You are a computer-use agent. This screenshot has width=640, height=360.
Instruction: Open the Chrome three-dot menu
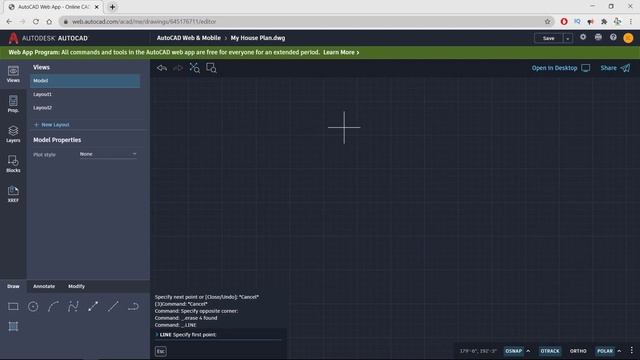click(x=631, y=22)
